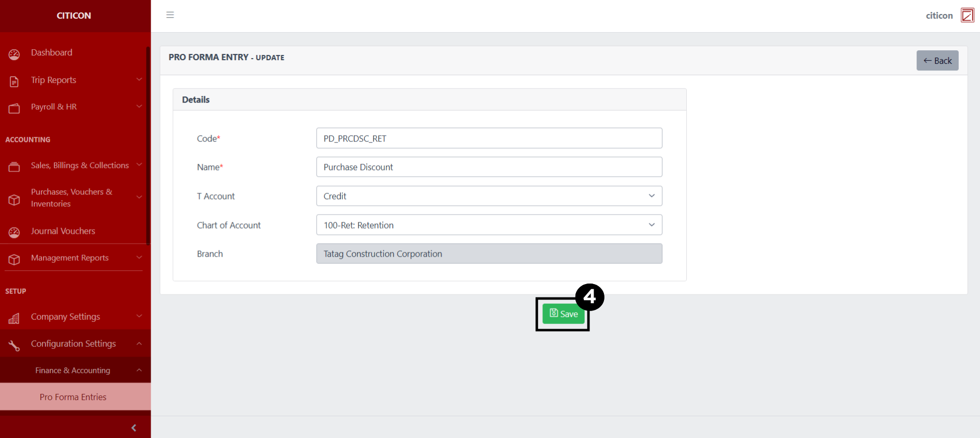Click the Purchases, Vouchers & Inventories box icon
The width and height of the screenshot is (980, 438).
point(14,200)
